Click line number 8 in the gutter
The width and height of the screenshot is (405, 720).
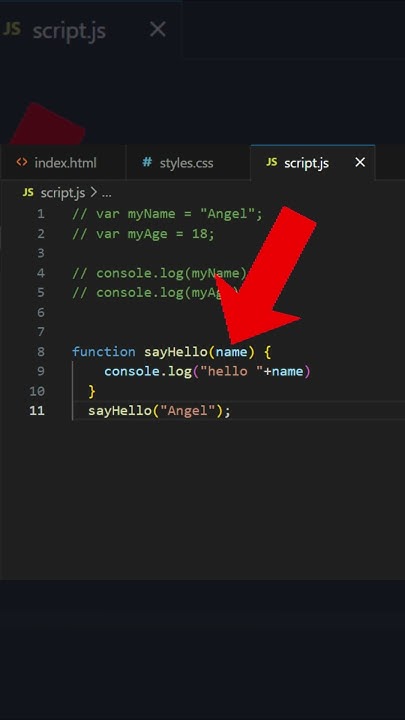click(x=41, y=352)
